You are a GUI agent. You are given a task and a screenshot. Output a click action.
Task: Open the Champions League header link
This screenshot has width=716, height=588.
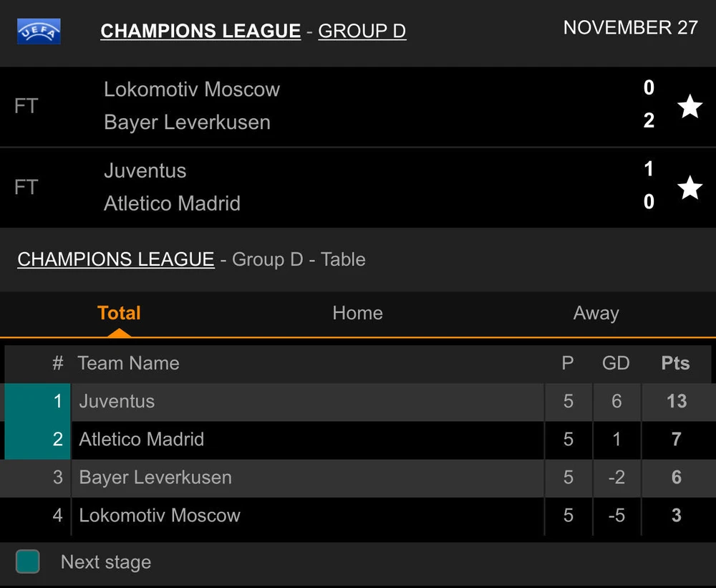[x=200, y=32]
